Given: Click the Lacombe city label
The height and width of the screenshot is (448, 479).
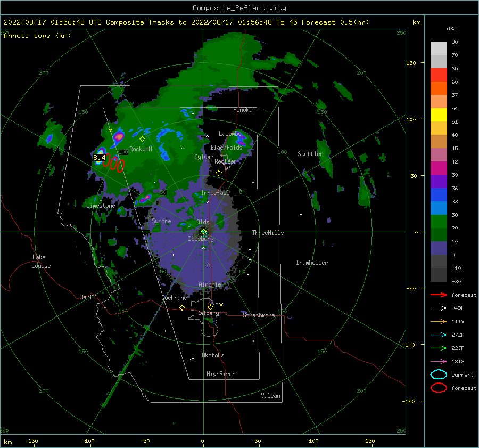Looking at the screenshot, I should pyautogui.click(x=230, y=134).
